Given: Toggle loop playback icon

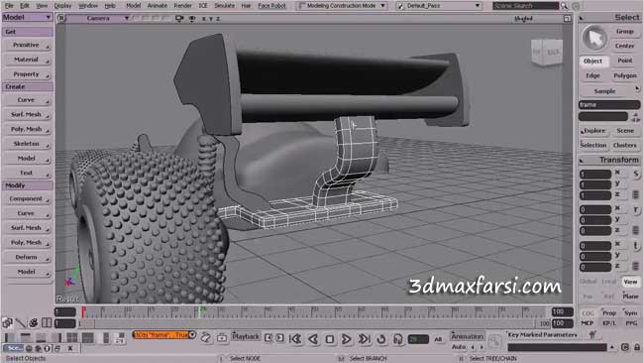Looking at the screenshot, I should click(381, 339).
